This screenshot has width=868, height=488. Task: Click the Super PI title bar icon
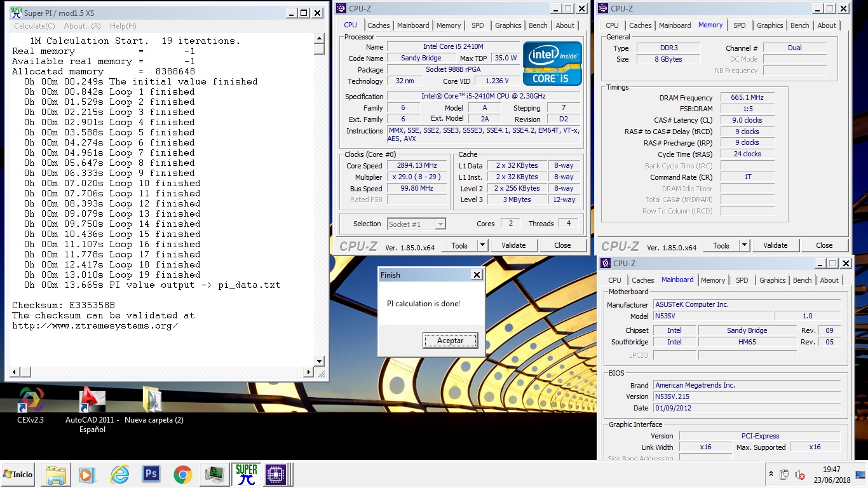point(16,13)
